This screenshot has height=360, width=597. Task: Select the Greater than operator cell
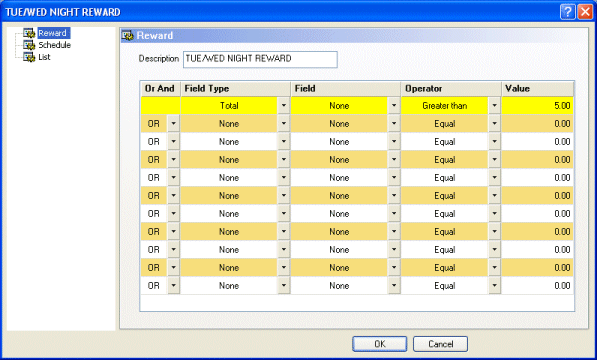coord(445,106)
